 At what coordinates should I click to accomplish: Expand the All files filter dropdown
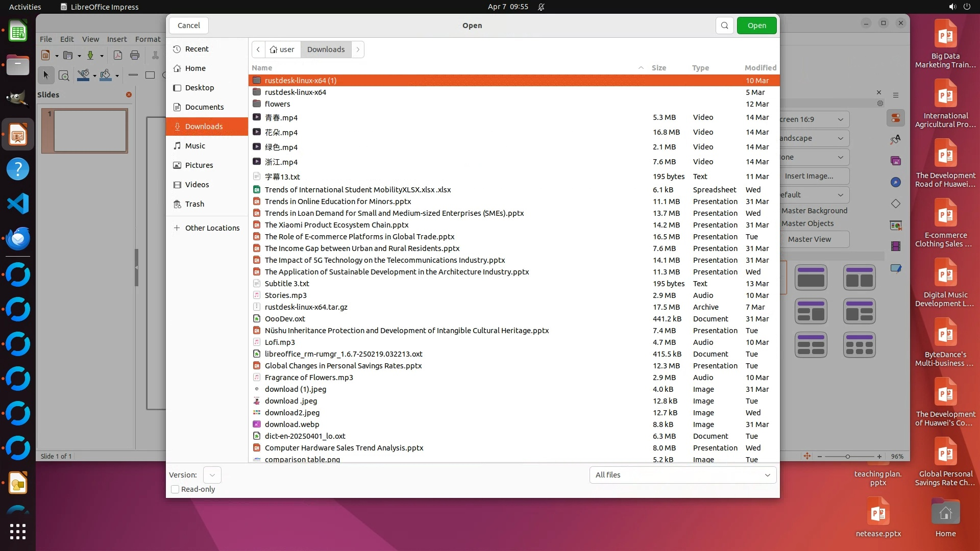coord(682,475)
